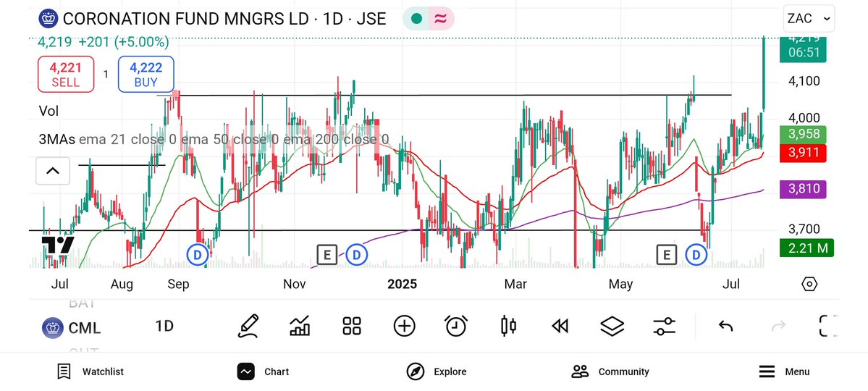This screenshot has height=391, width=868.
Task: Click the red 3,911 EMA price label
Action: tap(803, 152)
